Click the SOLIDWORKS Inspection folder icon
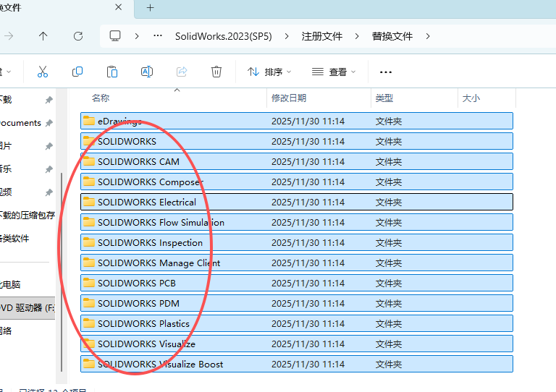 [88, 242]
